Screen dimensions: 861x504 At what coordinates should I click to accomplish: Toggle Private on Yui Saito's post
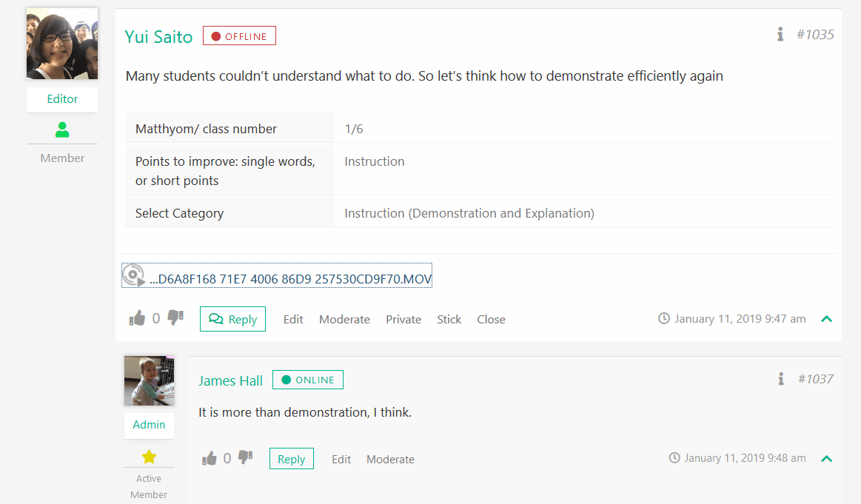pos(403,320)
